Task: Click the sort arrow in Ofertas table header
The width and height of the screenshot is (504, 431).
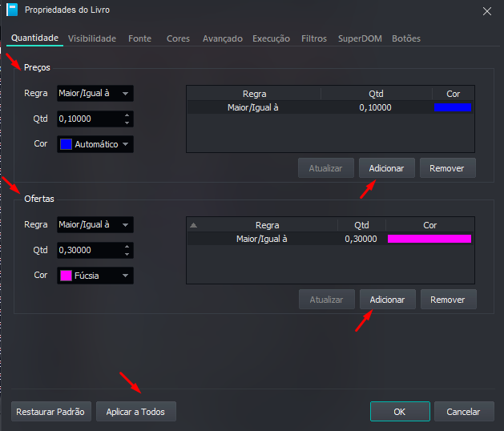Action: 193,225
